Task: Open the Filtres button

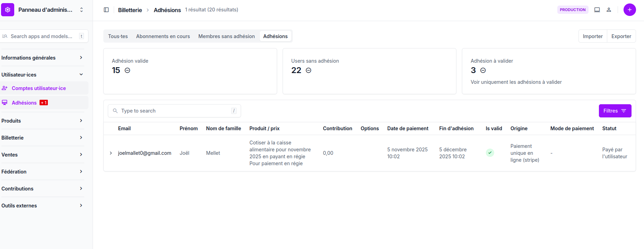Action: [615, 111]
